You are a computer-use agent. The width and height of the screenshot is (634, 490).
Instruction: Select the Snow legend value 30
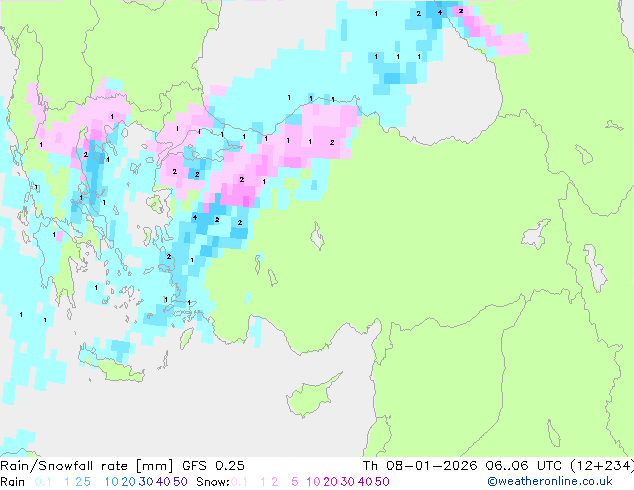click(348, 482)
